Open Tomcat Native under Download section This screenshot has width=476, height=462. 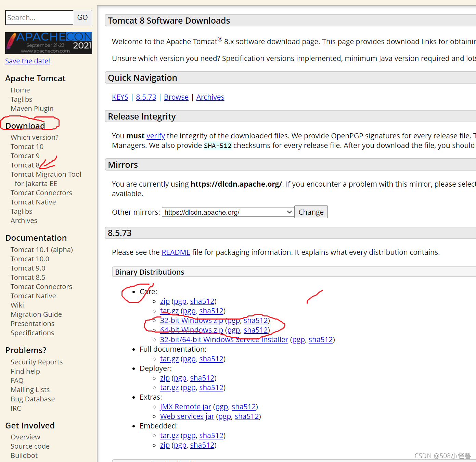tap(33, 202)
